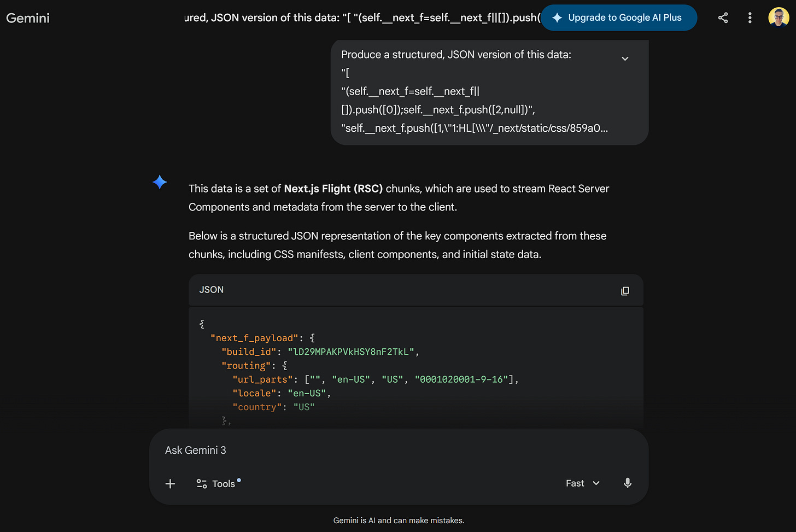
Task: Copy the JSON code snippet
Action: pyautogui.click(x=625, y=290)
